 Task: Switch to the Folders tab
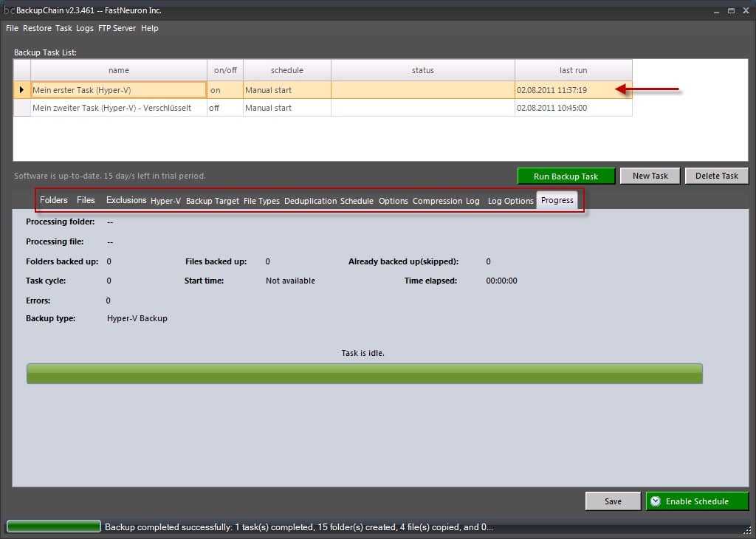(53, 200)
